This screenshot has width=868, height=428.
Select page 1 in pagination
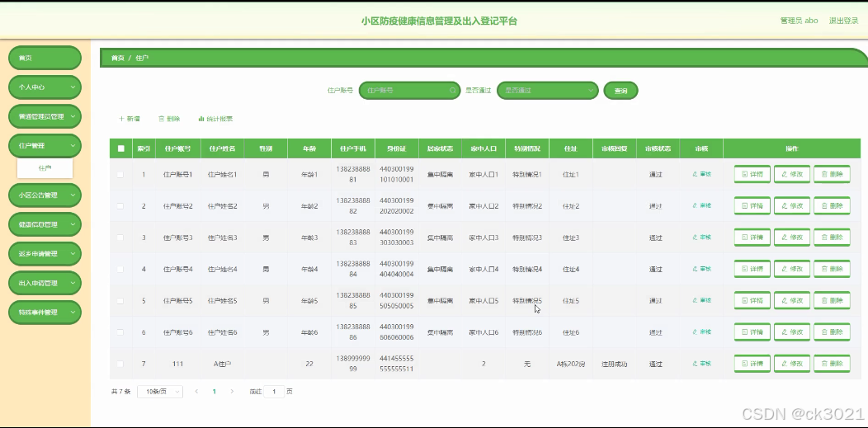[215, 392]
